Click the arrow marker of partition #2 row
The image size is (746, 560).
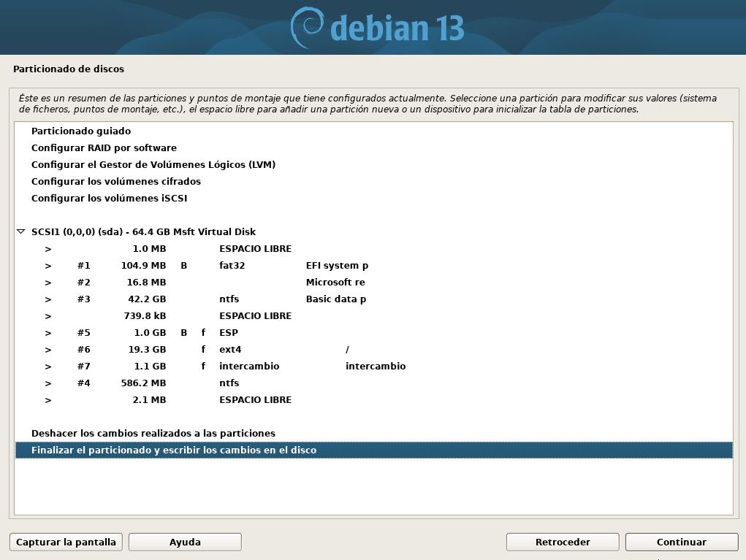click(x=48, y=283)
